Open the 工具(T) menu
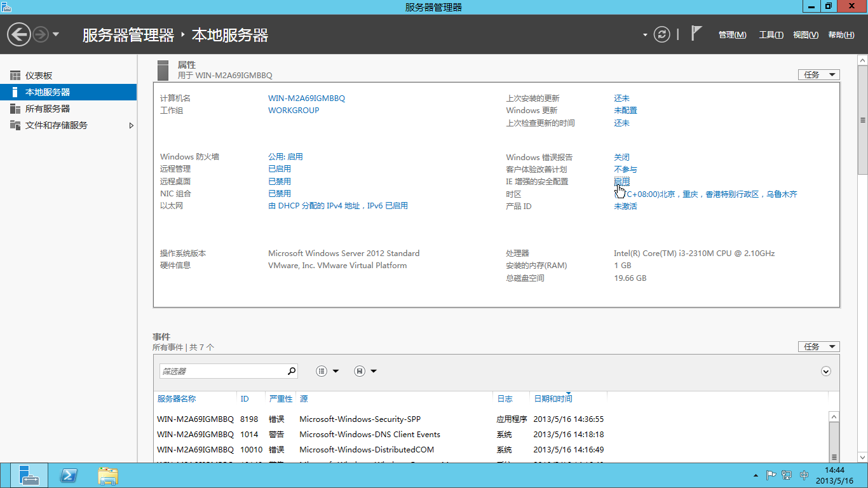This screenshot has width=868, height=488. [771, 35]
